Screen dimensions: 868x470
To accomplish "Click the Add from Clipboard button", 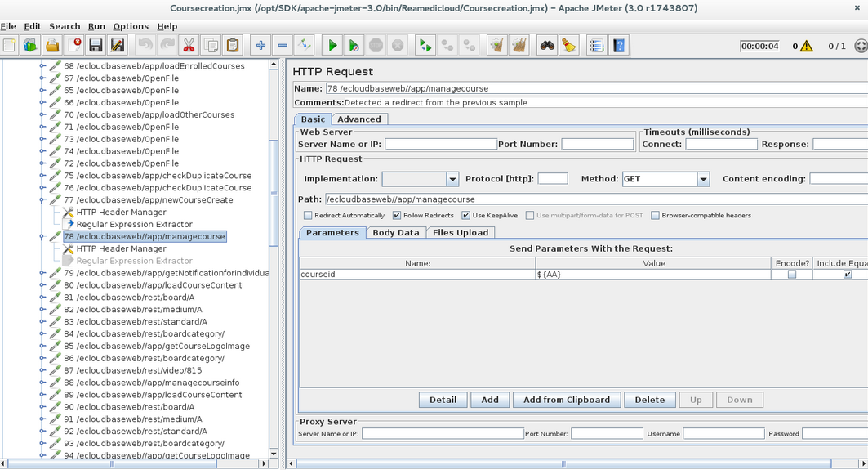I will tap(566, 400).
